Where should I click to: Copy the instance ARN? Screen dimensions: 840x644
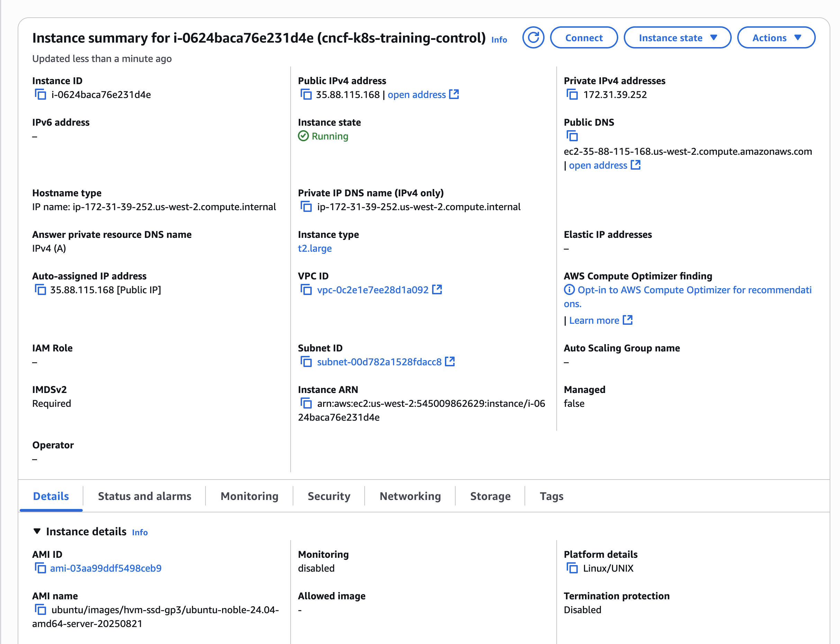pyautogui.click(x=307, y=404)
